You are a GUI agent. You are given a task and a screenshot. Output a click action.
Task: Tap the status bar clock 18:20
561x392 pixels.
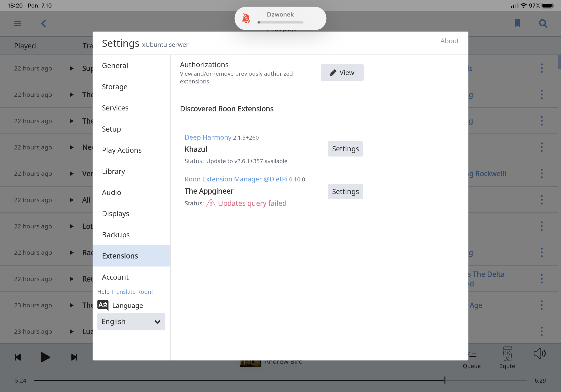point(15,5)
